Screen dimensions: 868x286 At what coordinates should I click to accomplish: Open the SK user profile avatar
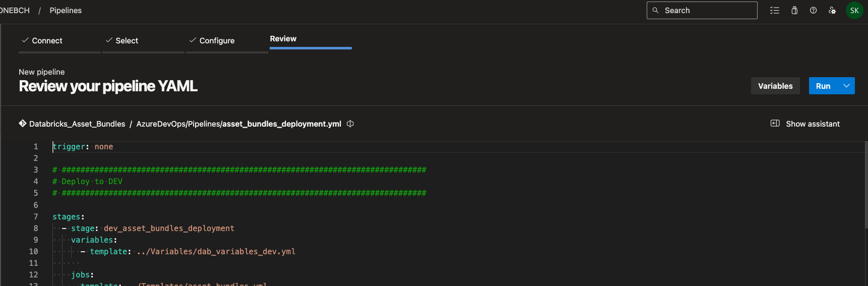click(x=854, y=11)
